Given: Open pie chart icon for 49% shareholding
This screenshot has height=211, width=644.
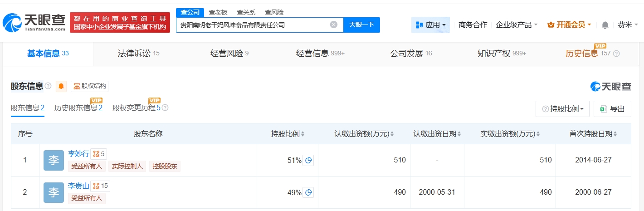Looking at the screenshot, I should tap(308, 192).
